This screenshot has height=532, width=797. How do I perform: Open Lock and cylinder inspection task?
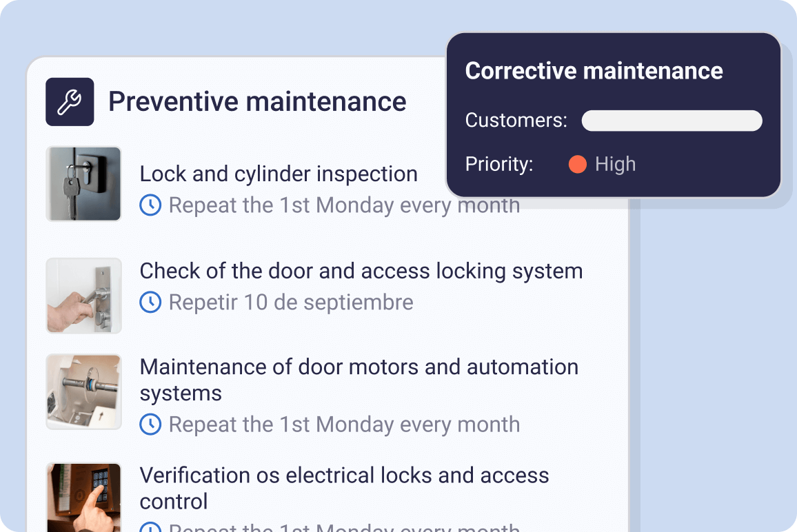point(279,174)
